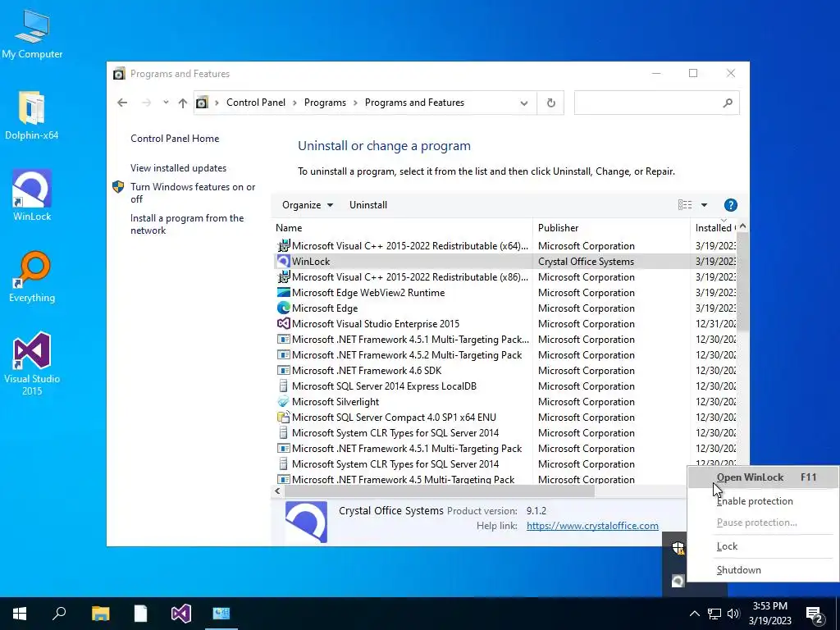Click the Windows Start button

tap(20, 614)
